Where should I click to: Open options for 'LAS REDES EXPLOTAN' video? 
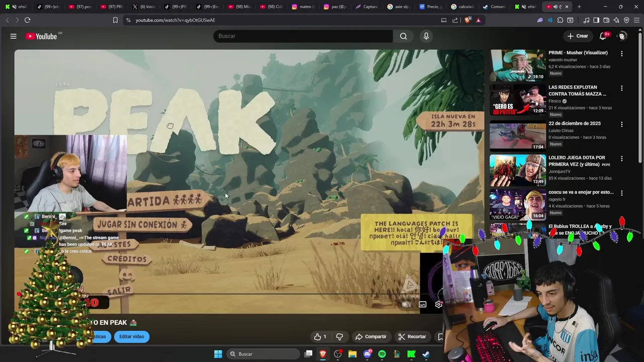click(x=622, y=88)
